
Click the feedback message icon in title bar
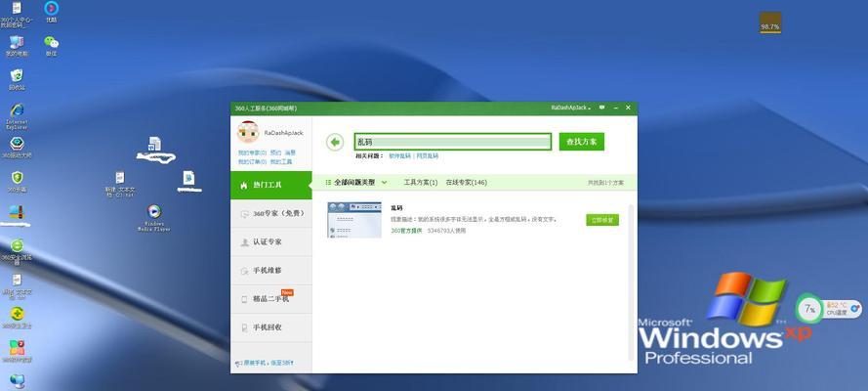(601, 108)
